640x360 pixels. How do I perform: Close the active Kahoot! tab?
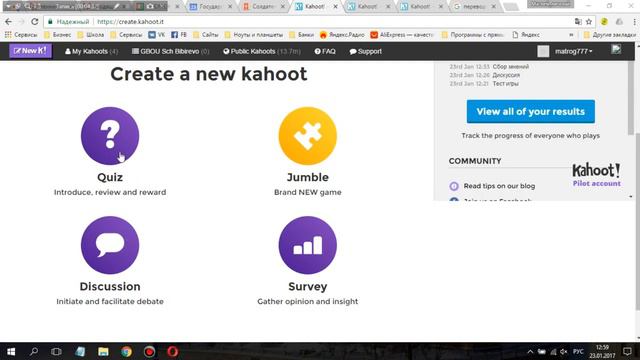click(x=335, y=7)
